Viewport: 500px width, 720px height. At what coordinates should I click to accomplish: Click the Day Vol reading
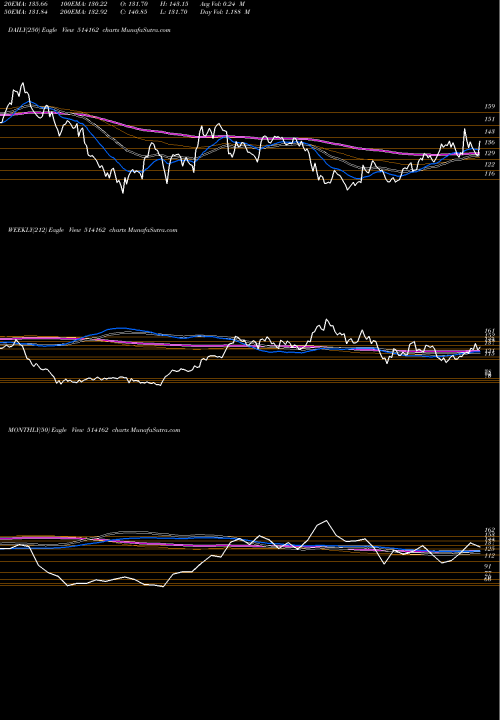225,12
